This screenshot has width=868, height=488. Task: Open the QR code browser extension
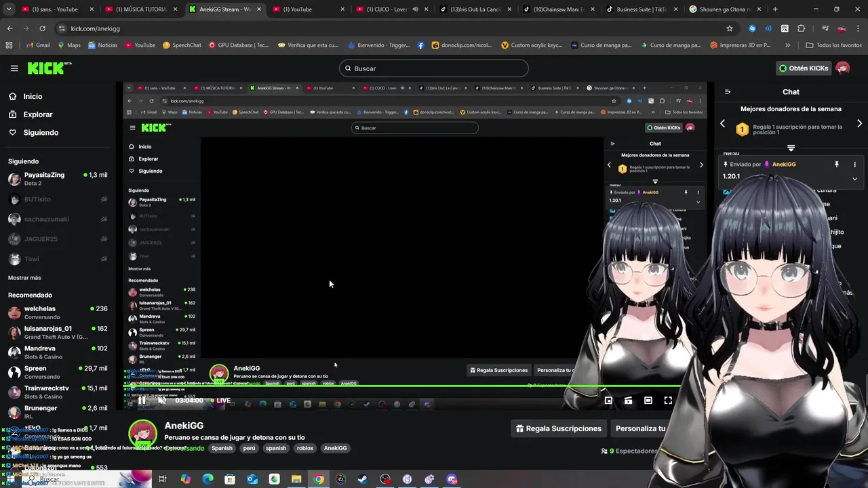[x=785, y=28]
